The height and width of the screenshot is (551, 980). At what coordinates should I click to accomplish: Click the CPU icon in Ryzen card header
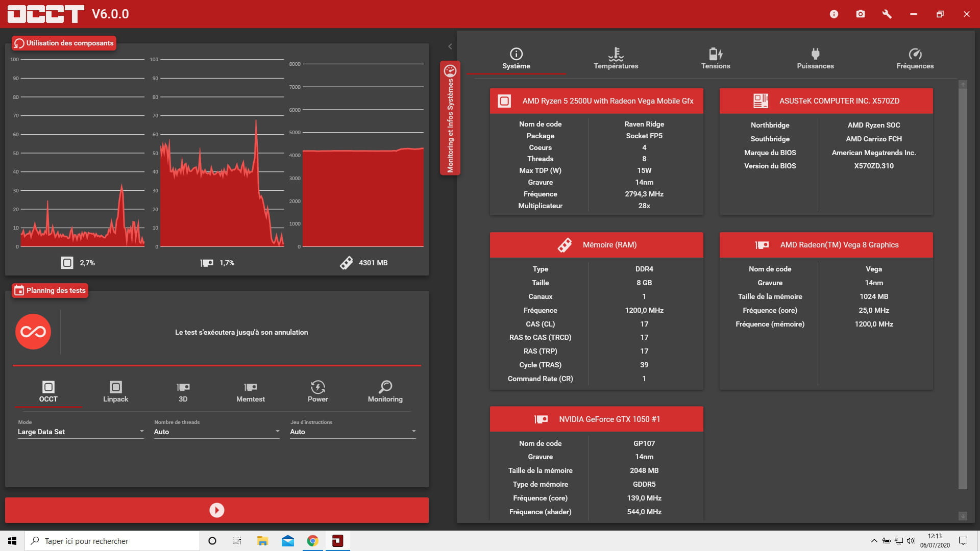tap(504, 101)
